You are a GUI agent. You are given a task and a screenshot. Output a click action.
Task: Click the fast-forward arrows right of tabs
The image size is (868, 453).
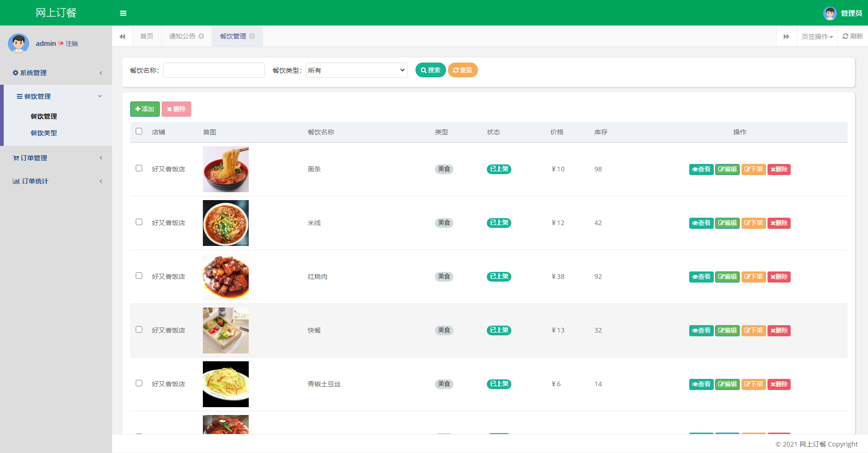(x=786, y=36)
